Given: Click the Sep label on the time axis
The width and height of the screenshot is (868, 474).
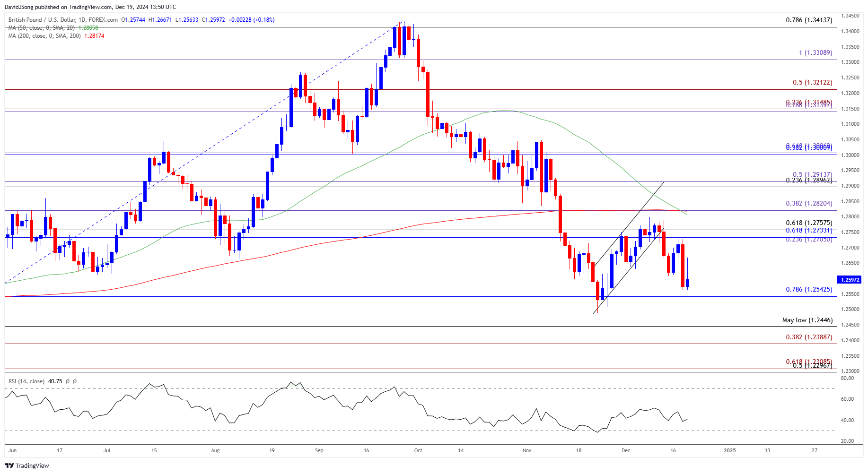Looking at the screenshot, I should [319, 450].
